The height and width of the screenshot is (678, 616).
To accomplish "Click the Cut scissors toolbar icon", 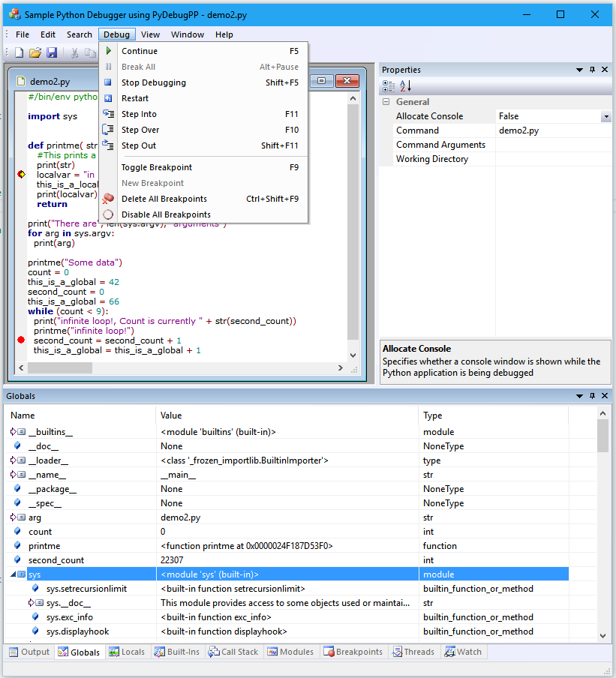I will pyautogui.click(x=74, y=52).
